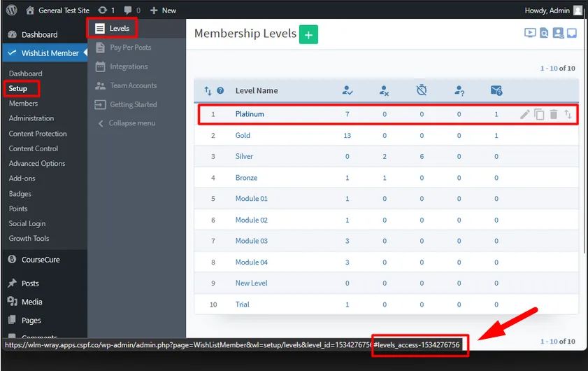Open the Gold level
Viewport: 588px width, 371px height.
243,136
